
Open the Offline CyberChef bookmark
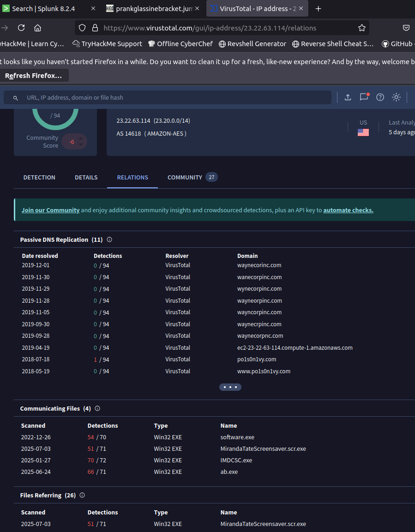coord(180,44)
